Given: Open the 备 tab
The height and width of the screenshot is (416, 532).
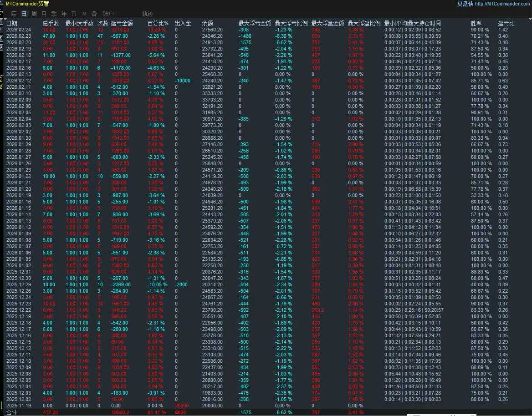Looking at the screenshot, I should pyautogui.click(x=94, y=14).
